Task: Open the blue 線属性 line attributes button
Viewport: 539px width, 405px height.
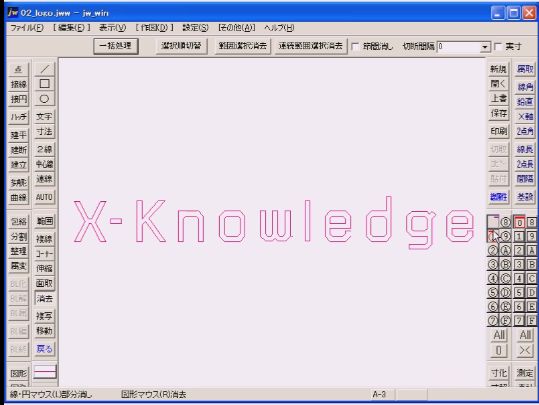Action: tap(498, 197)
